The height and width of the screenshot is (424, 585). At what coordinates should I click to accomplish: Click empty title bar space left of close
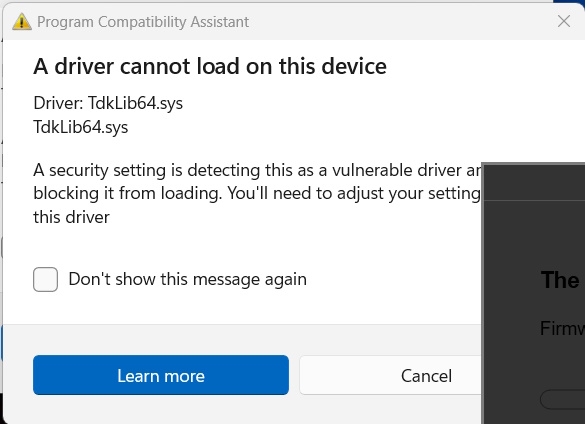401,22
